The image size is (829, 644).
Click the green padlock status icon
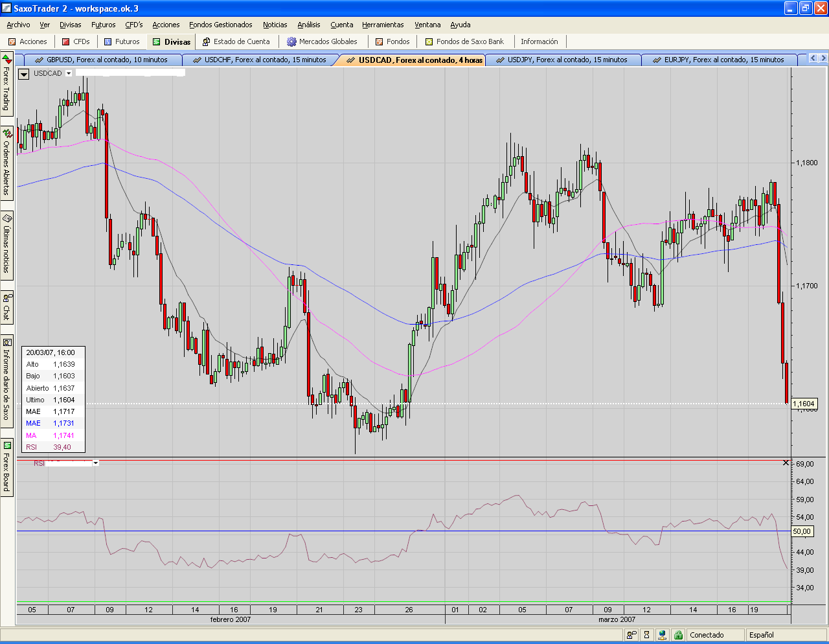[678, 635]
